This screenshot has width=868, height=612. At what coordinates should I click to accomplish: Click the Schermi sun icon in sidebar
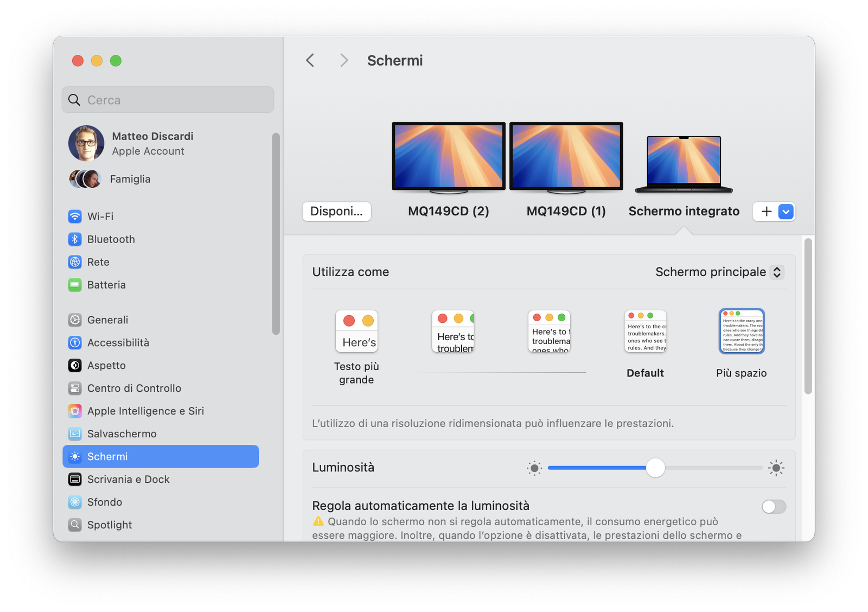pyautogui.click(x=75, y=457)
